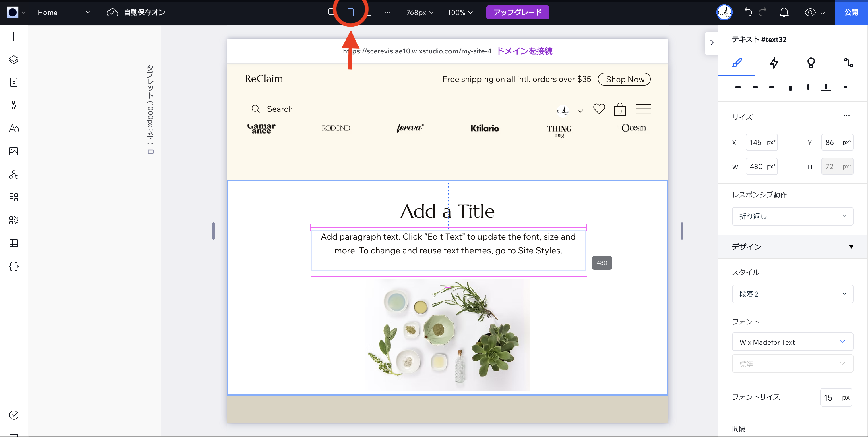Open the CMS table icon
The width and height of the screenshot is (868, 437).
point(13,243)
